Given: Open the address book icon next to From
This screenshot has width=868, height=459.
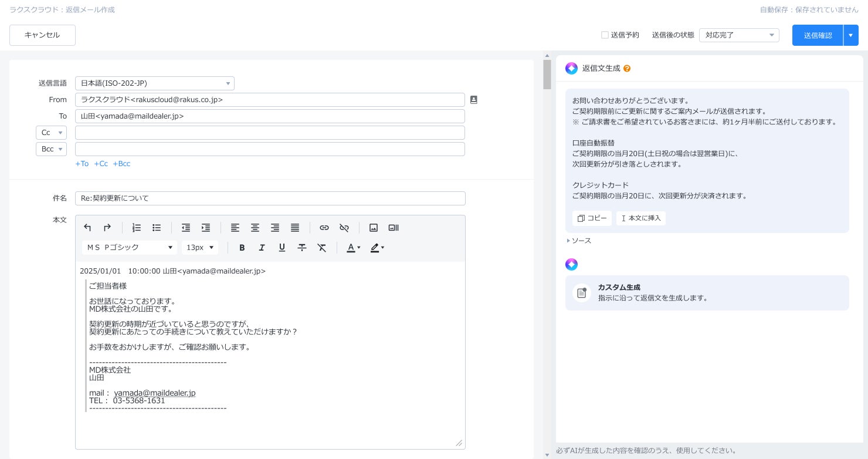Looking at the screenshot, I should point(473,100).
